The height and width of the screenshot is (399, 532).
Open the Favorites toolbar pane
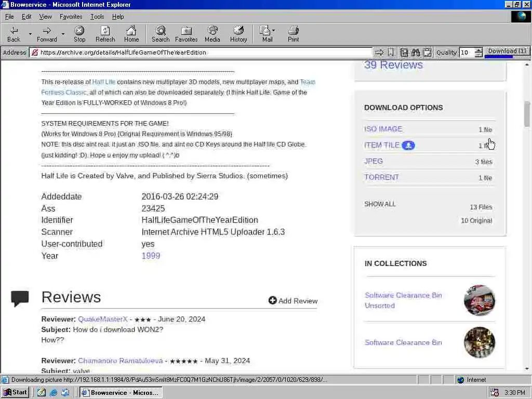[187, 34]
